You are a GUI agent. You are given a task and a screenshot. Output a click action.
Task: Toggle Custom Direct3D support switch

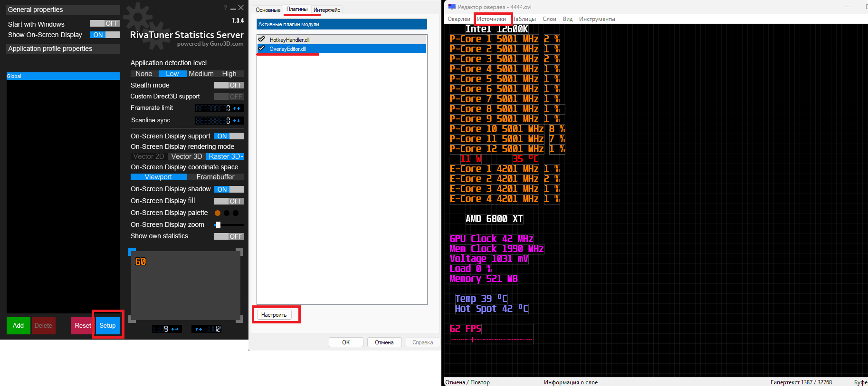(x=229, y=97)
